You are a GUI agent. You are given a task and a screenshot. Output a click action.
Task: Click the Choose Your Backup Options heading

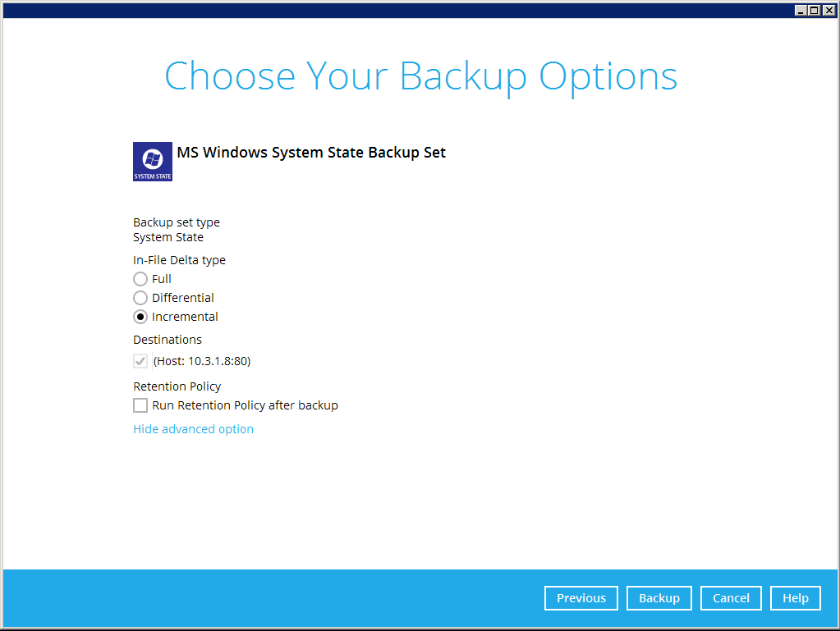click(420, 75)
